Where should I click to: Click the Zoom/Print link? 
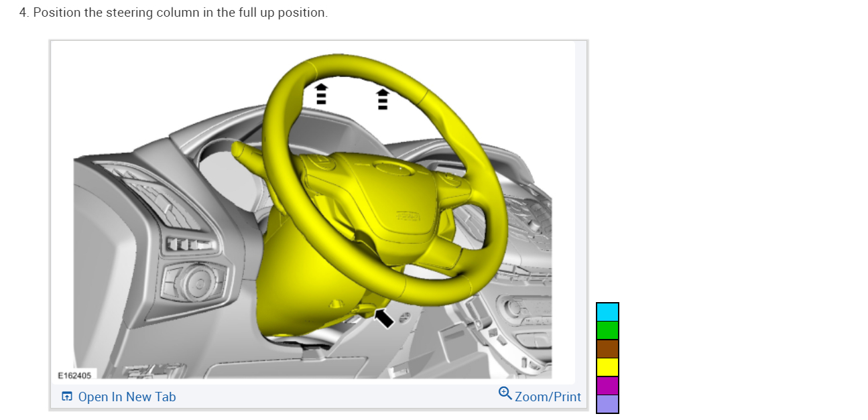(548, 397)
